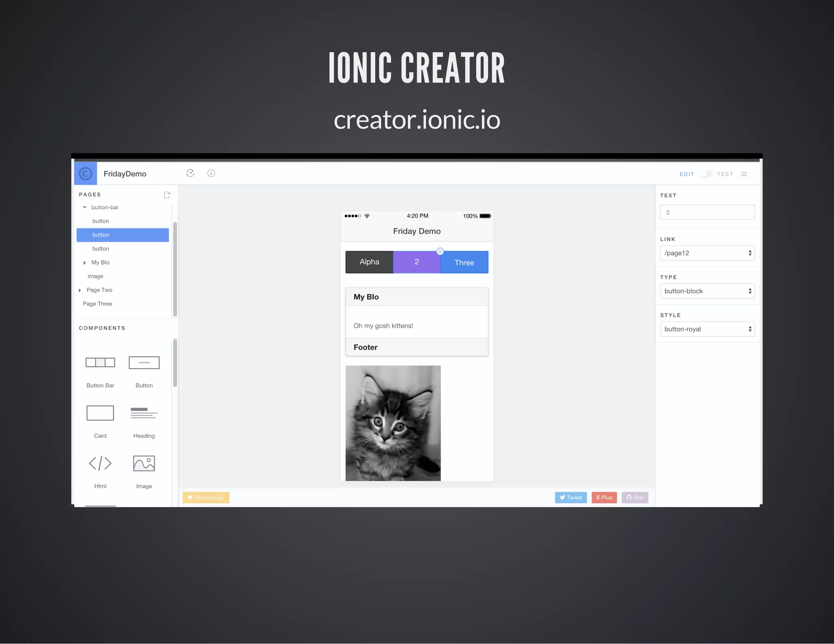The height and width of the screenshot is (644, 834).
Task: Click the Footer card text
Action: [x=365, y=348]
